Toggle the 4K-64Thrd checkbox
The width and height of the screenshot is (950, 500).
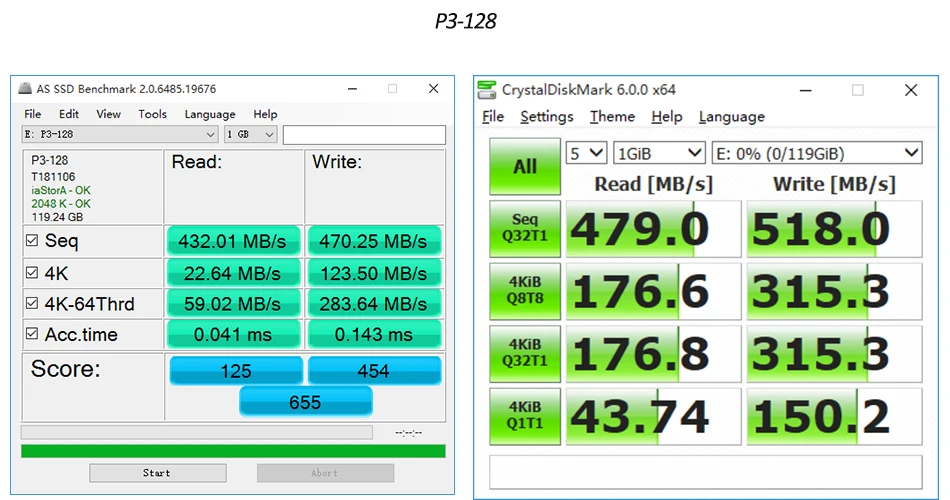click(32, 303)
